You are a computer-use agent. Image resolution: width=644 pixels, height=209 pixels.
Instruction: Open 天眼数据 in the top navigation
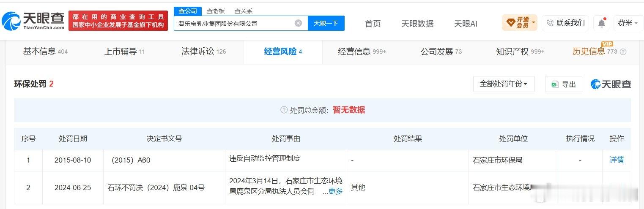417,24
